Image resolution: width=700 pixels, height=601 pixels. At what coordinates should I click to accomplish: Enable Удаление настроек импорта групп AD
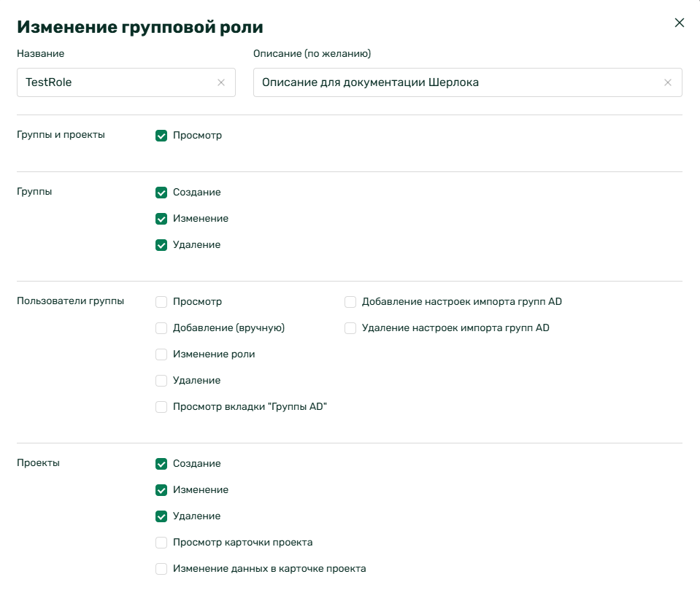coord(350,328)
